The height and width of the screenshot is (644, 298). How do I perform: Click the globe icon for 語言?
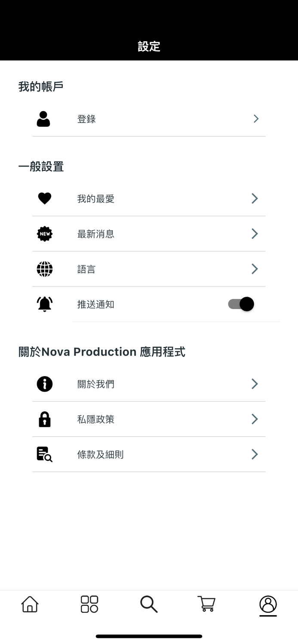click(x=45, y=269)
